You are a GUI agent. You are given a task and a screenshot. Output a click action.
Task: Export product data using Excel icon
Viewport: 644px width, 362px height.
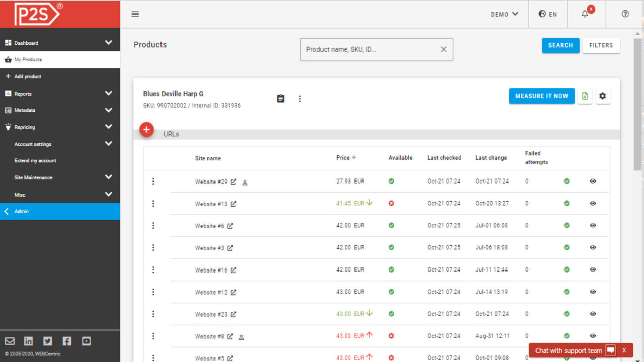[585, 96]
